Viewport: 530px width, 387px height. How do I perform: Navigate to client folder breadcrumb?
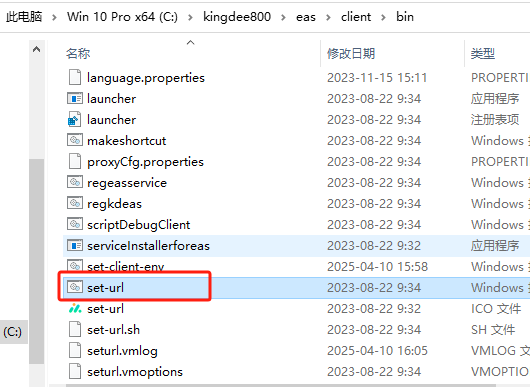356,17
